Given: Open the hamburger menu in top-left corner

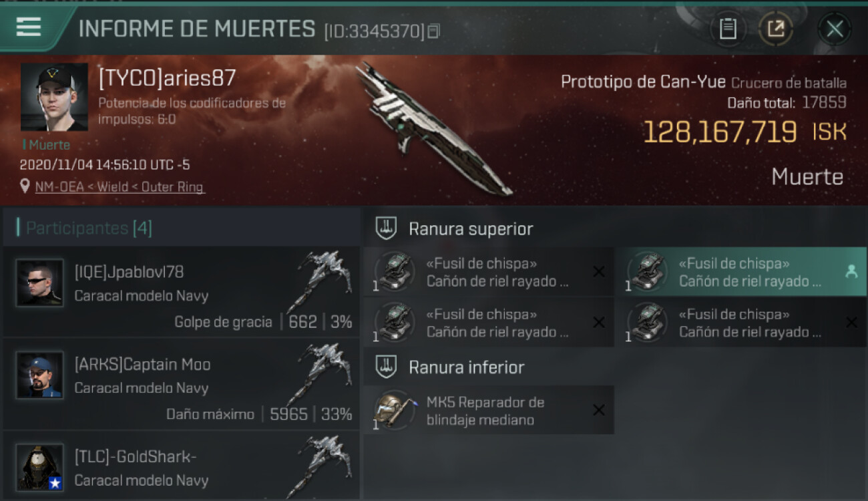Looking at the screenshot, I should click(x=29, y=27).
